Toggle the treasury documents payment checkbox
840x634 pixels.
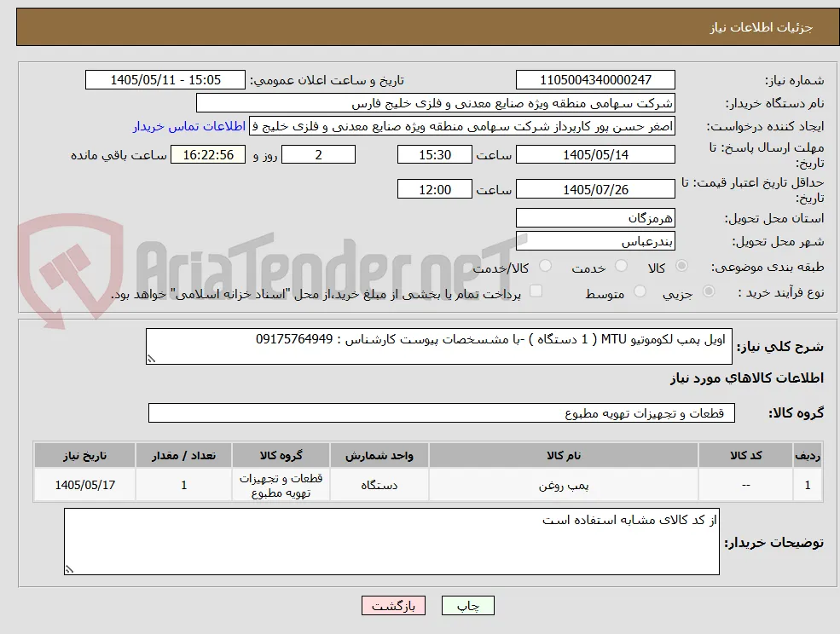click(536, 291)
